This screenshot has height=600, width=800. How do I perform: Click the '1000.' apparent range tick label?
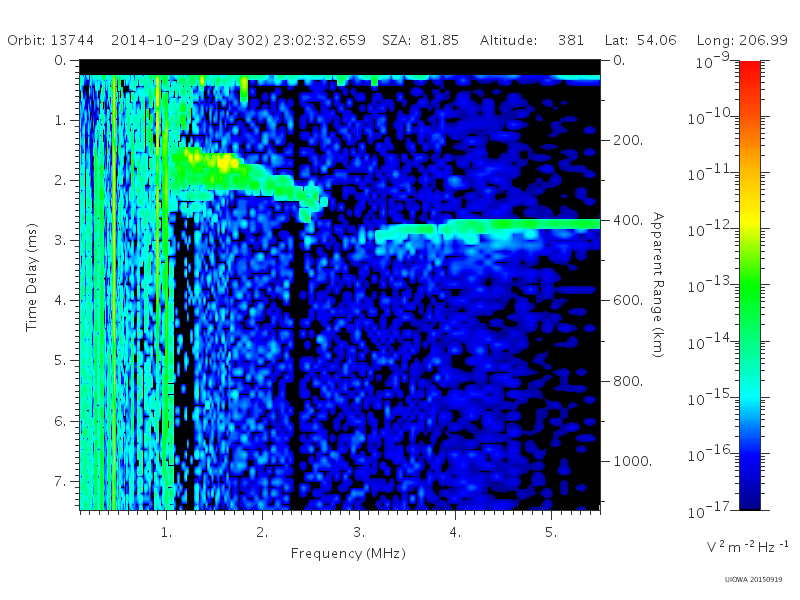coord(633,461)
